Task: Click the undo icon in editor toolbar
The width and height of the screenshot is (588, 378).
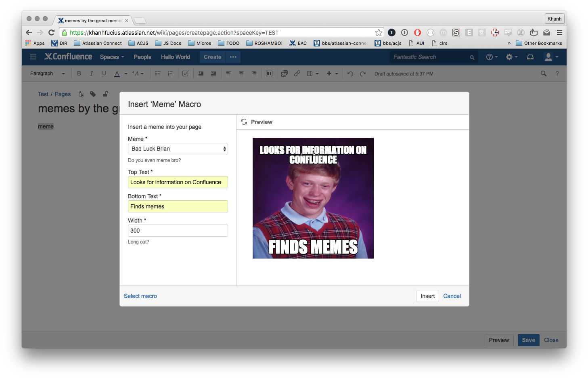Action: point(350,73)
